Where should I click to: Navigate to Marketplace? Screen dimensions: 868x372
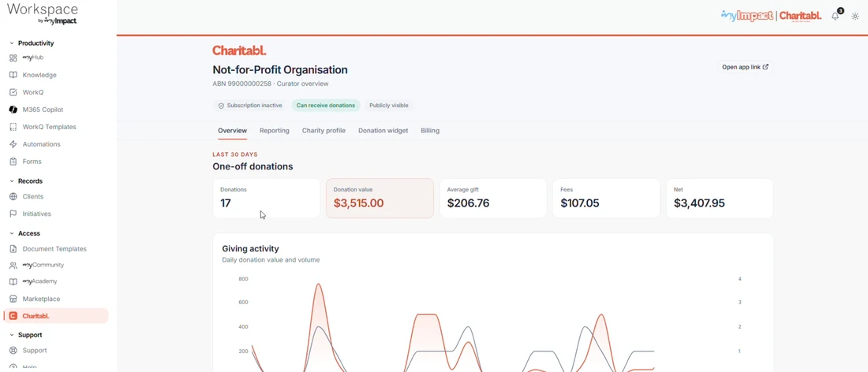click(x=42, y=299)
